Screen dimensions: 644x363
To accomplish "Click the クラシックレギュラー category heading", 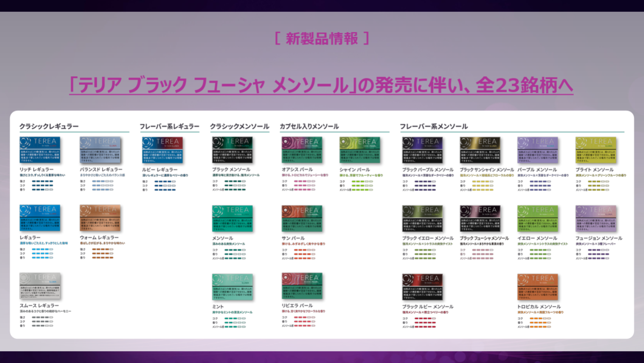I will (x=49, y=127).
